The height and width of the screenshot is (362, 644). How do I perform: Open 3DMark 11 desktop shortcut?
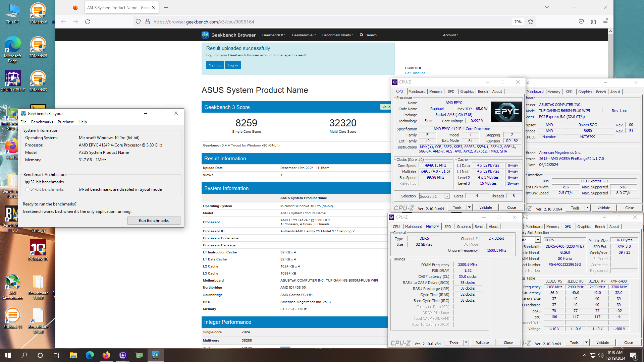[x=12, y=318]
